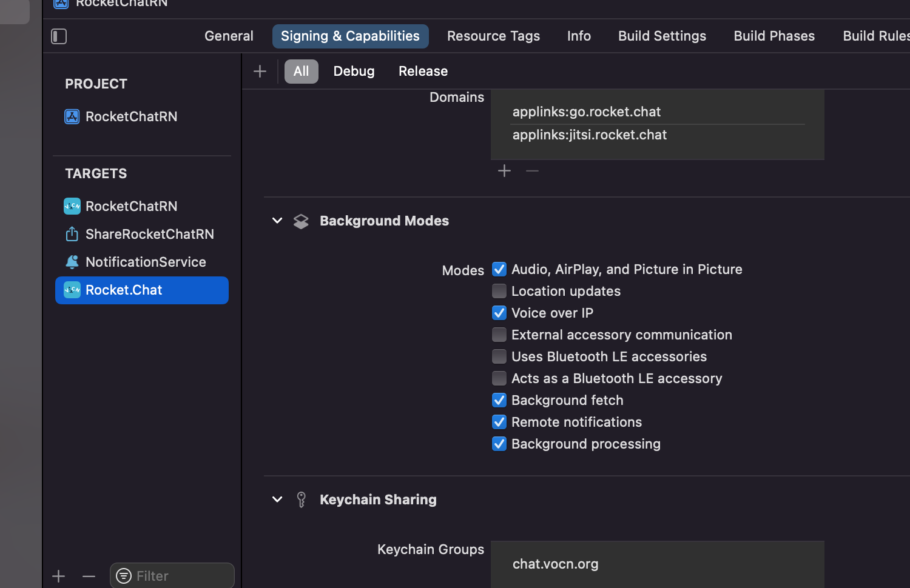The width and height of the screenshot is (910, 588).
Task: Switch to Build Settings tab
Action: (662, 36)
